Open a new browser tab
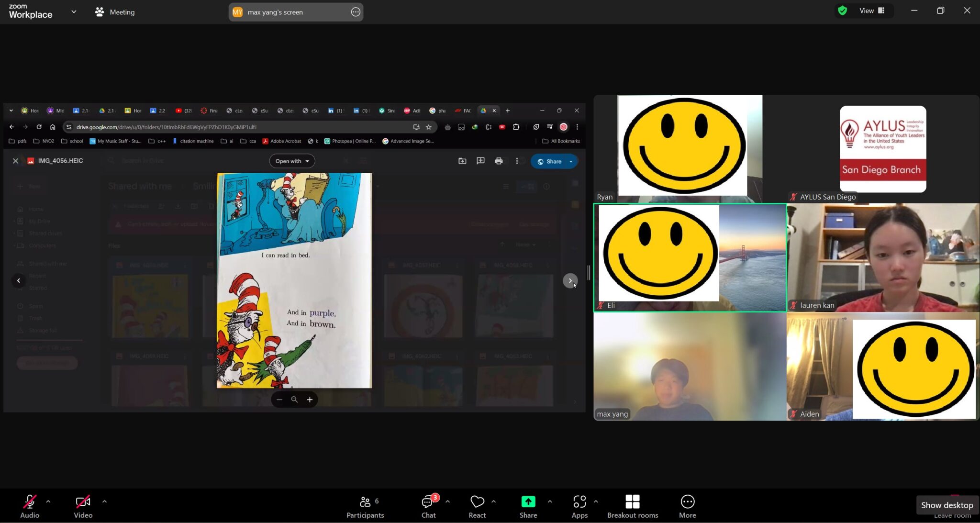The width and height of the screenshot is (980, 523). tap(508, 111)
